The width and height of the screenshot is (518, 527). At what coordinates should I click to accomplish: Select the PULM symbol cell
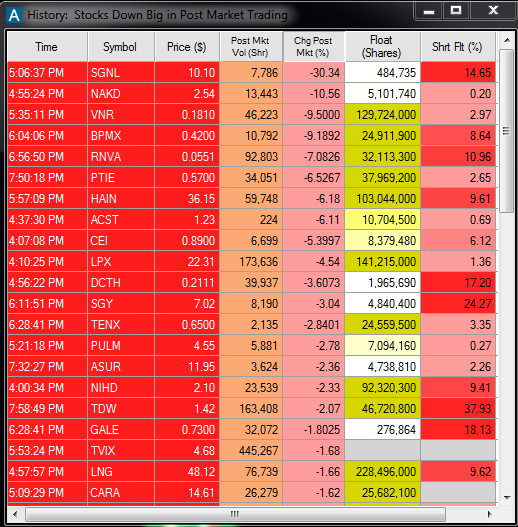point(121,346)
